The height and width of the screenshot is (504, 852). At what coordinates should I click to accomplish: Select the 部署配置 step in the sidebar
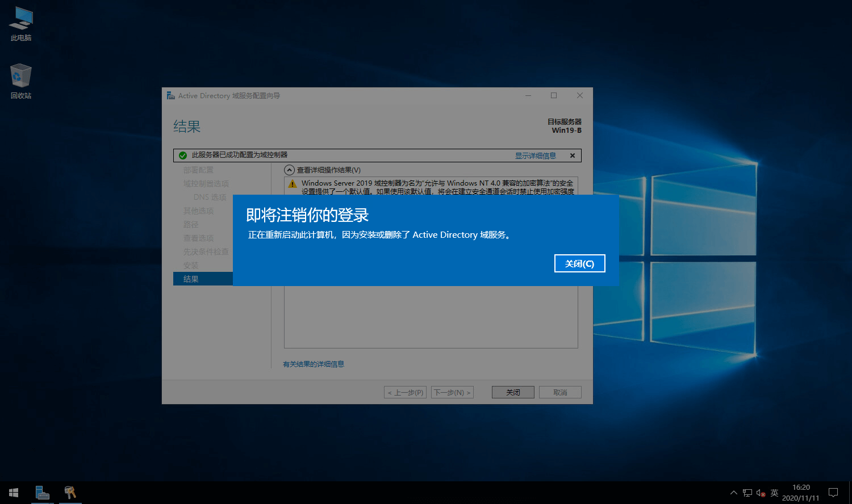click(x=198, y=170)
